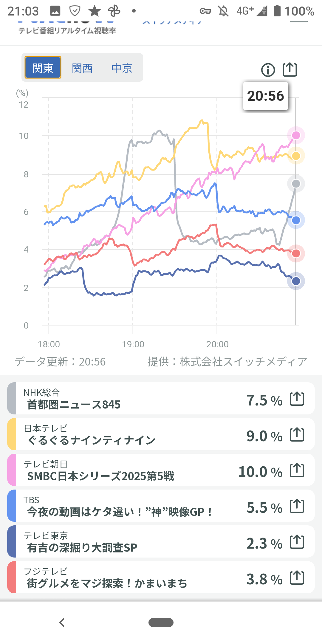Share テレビ朝日 SMBC日本シリーズ rating
322x644 pixels.
coord(297,470)
